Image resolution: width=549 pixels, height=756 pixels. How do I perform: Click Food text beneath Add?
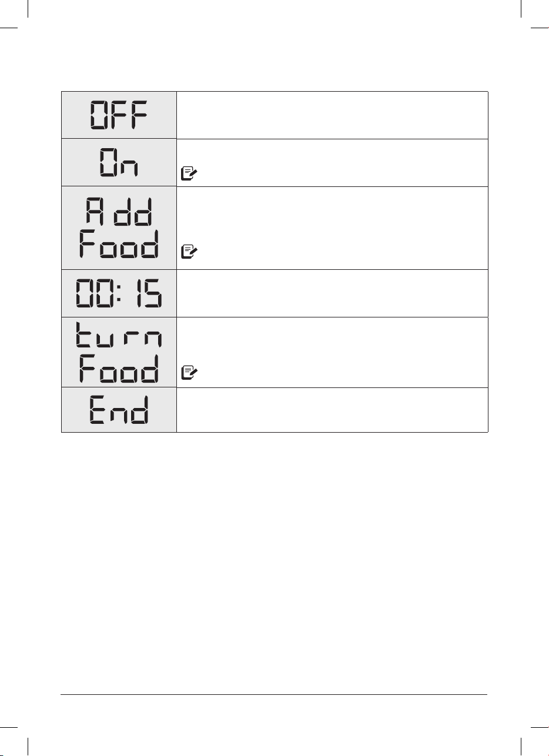pos(119,244)
